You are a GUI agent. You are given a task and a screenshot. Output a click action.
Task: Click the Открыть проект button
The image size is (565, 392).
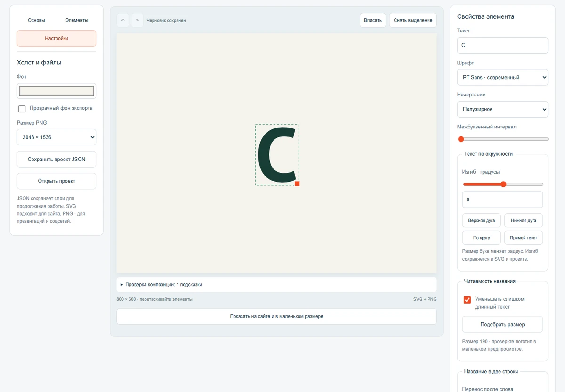56,181
